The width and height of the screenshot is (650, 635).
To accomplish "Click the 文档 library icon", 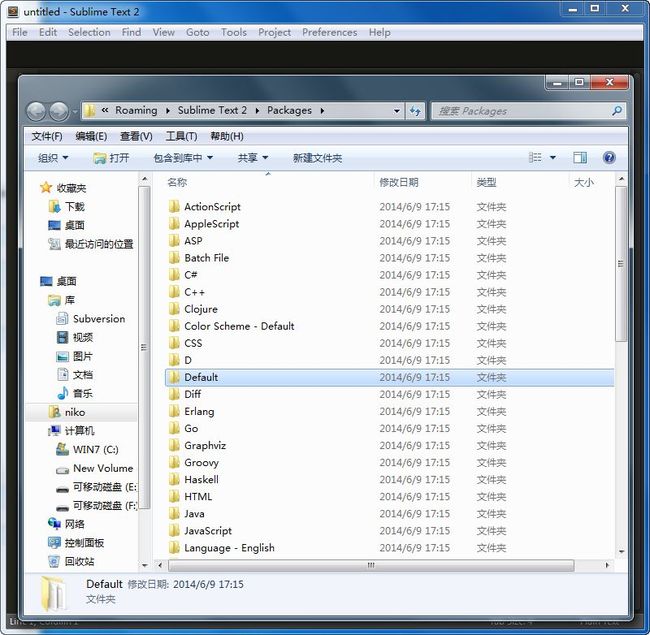I will point(63,375).
